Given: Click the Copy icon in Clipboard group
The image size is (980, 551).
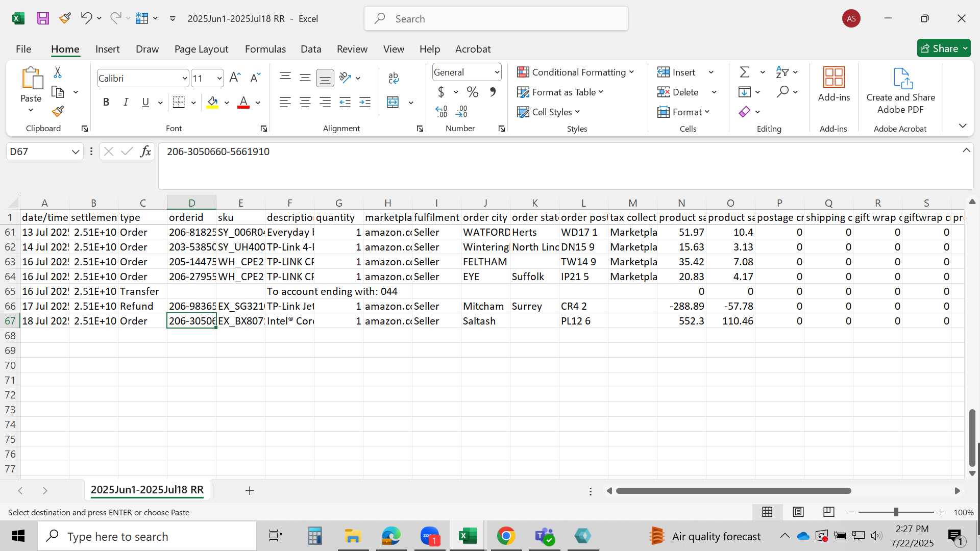Looking at the screenshot, I should click(58, 92).
